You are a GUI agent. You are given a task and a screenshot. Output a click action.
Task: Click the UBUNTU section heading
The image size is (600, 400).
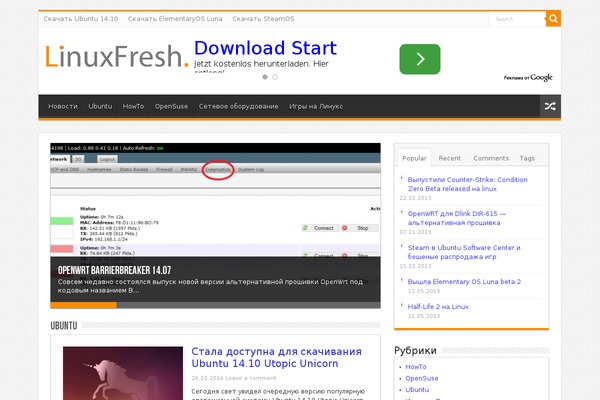tap(64, 326)
